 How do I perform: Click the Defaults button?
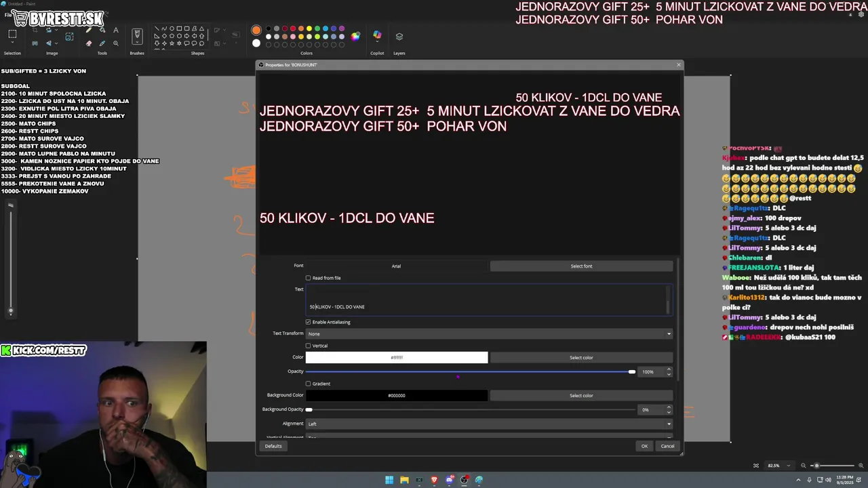point(273,446)
